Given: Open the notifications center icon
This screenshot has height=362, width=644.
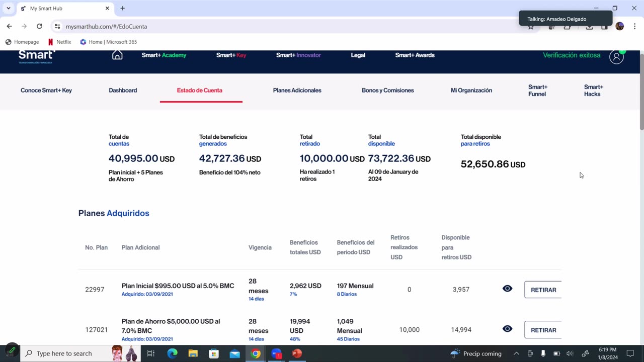Looking at the screenshot, I should click(x=630, y=353).
